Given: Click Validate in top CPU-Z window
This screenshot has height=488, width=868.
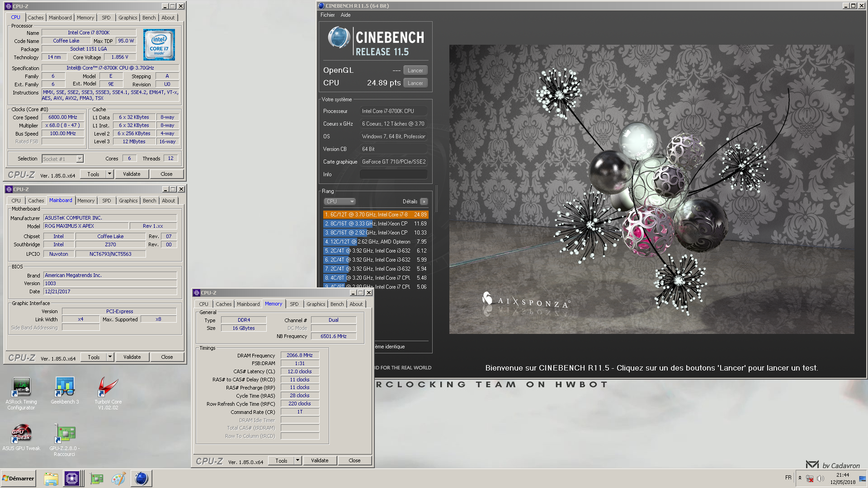Looking at the screenshot, I should point(132,174).
